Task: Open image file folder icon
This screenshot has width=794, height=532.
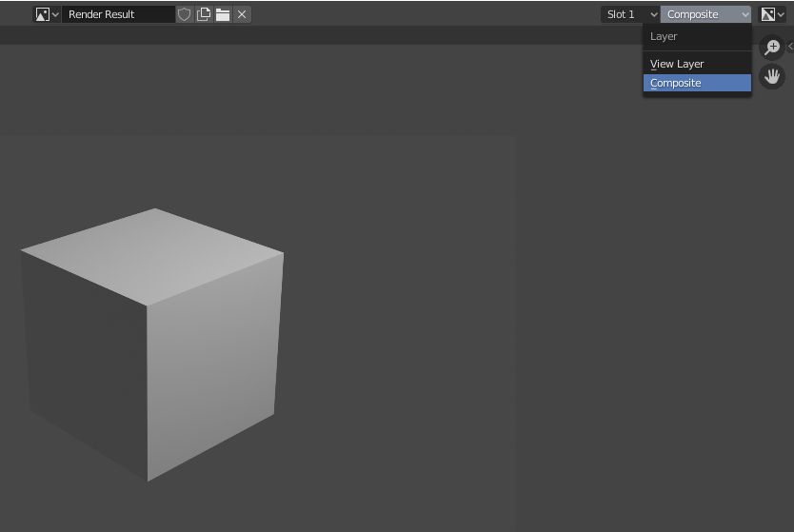Action: pos(223,14)
